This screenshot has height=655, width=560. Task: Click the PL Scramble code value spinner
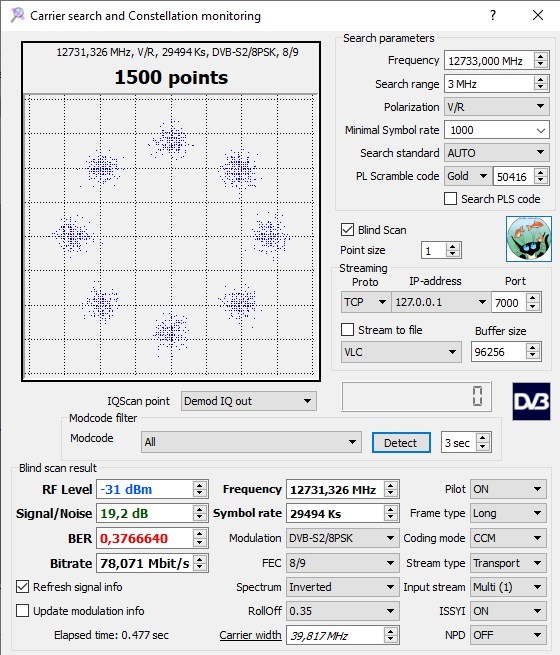[541, 176]
